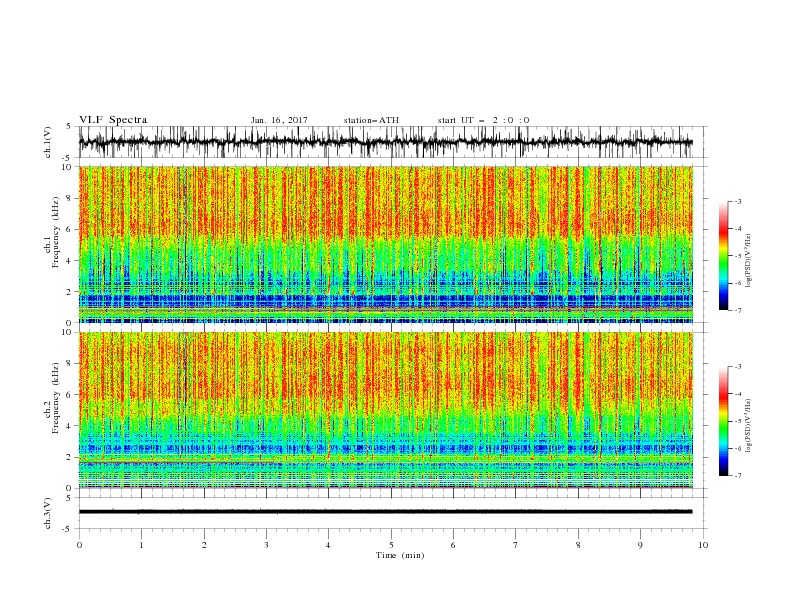Click time axis tick label "10"

pyautogui.click(x=703, y=545)
